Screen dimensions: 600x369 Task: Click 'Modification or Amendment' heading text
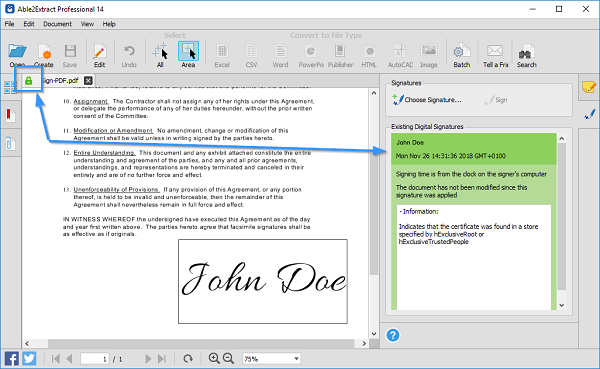tap(113, 131)
